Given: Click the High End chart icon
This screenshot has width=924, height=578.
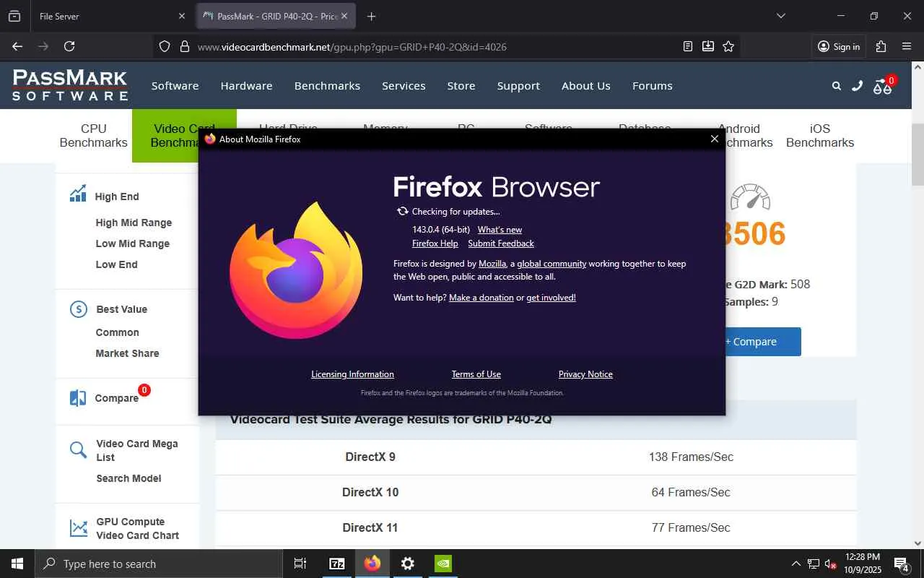Looking at the screenshot, I should [78, 194].
